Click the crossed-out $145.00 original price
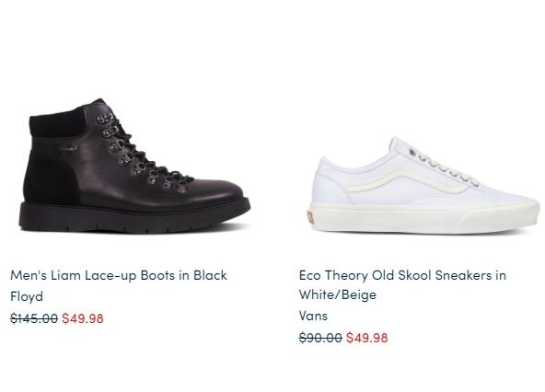Viewport: 545px width, 392px height. [34, 318]
